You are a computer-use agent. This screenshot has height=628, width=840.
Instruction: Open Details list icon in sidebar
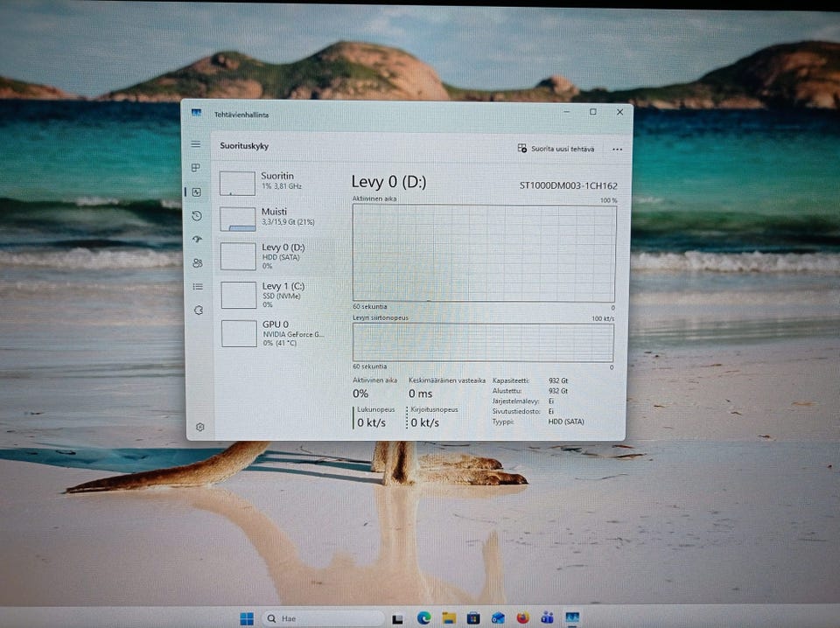198,287
